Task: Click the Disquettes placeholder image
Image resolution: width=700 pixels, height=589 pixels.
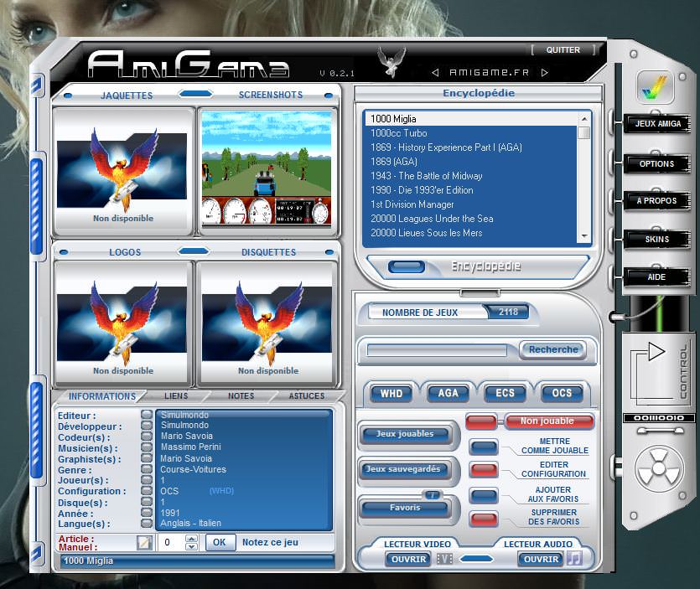Action: pos(267,323)
